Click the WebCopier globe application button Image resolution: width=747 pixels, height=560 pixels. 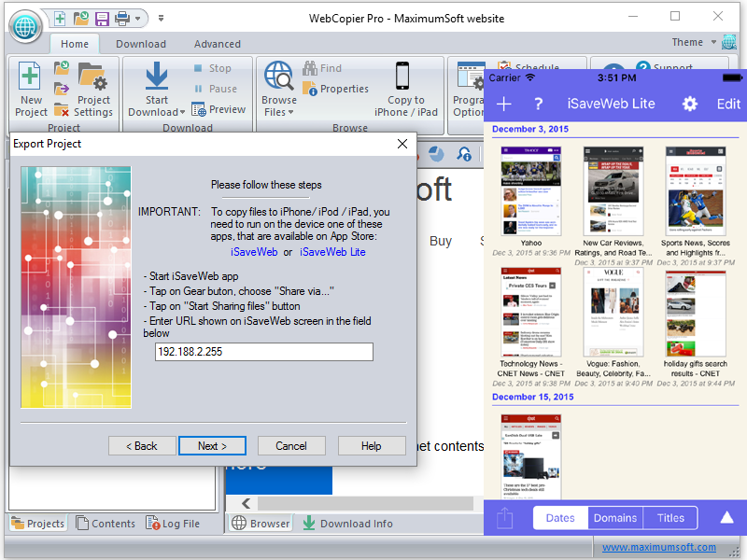pos(26,27)
